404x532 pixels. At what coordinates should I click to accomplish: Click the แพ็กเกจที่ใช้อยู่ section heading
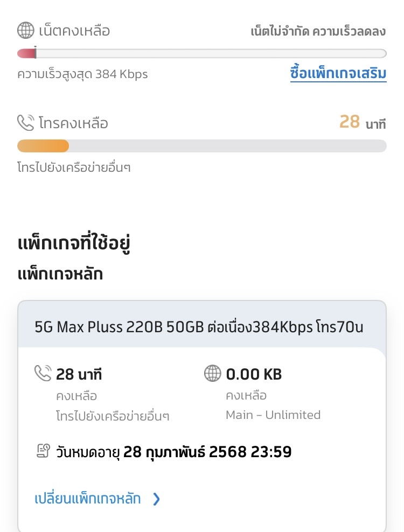coord(74,244)
